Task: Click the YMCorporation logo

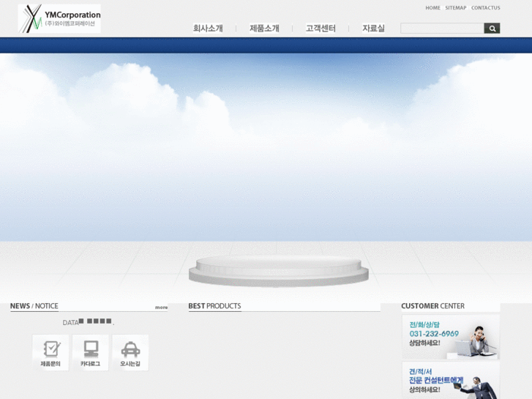Action: pyautogui.click(x=59, y=19)
